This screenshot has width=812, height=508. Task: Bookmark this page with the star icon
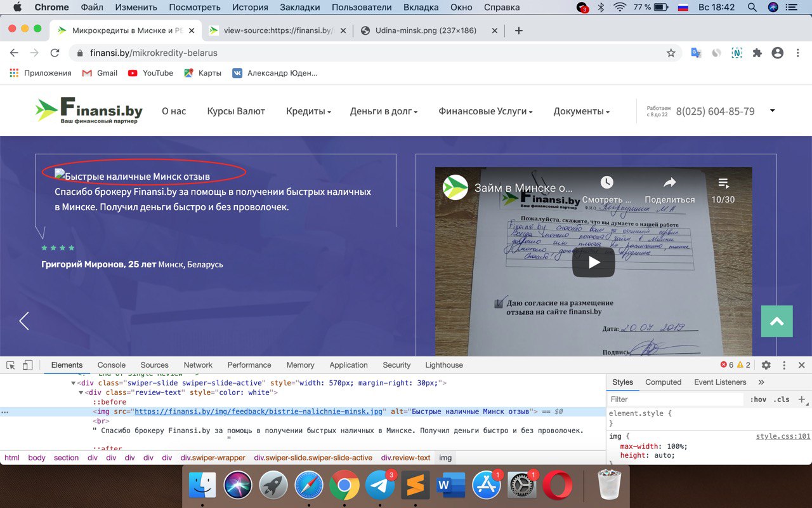click(671, 53)
